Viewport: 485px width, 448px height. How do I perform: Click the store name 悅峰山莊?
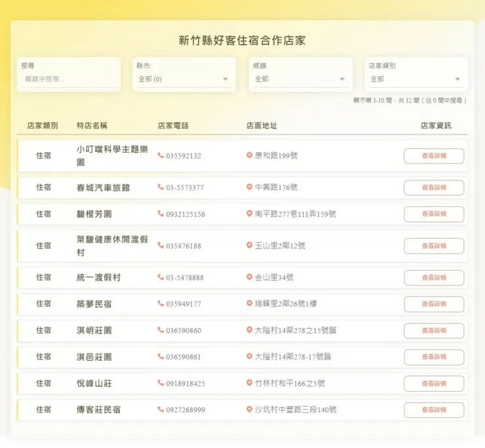coord(94,383)
